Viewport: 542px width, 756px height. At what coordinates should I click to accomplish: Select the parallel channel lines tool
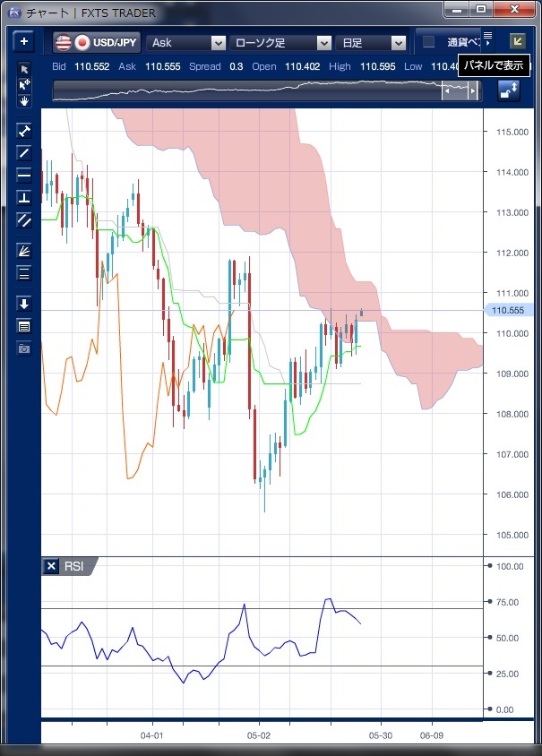[24, 219]
